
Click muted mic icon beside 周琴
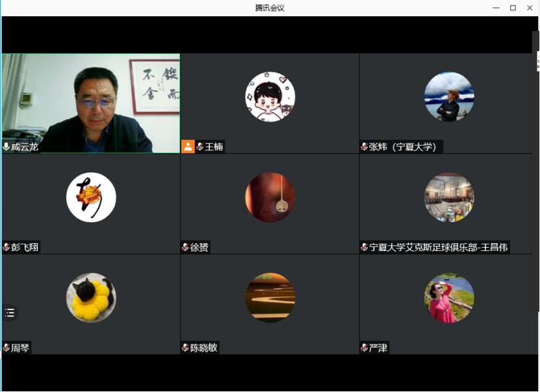6,348
